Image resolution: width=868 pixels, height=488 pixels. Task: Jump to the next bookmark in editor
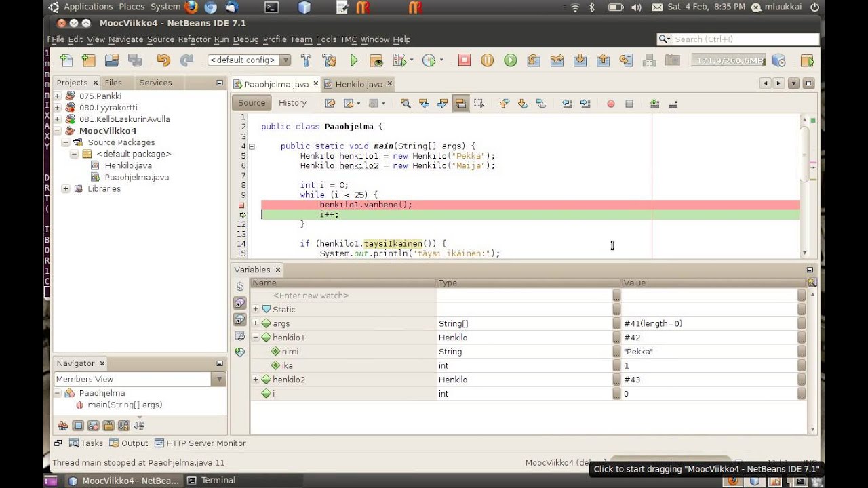[x=523, y=104]
